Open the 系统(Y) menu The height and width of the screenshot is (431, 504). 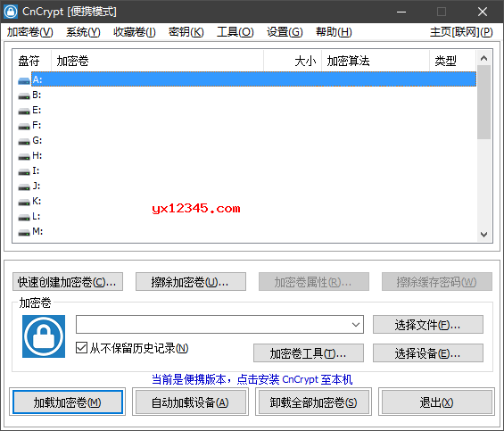point(83,32)
